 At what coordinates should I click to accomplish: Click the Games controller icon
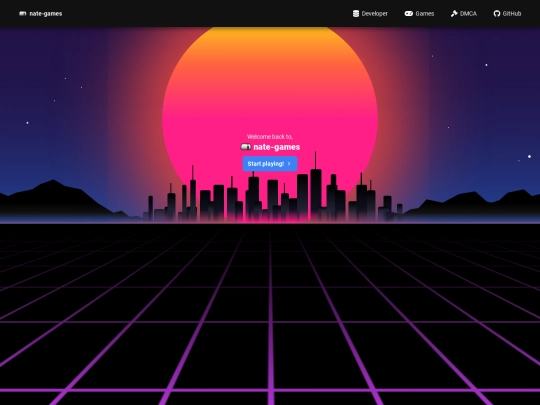pos(408,13)
